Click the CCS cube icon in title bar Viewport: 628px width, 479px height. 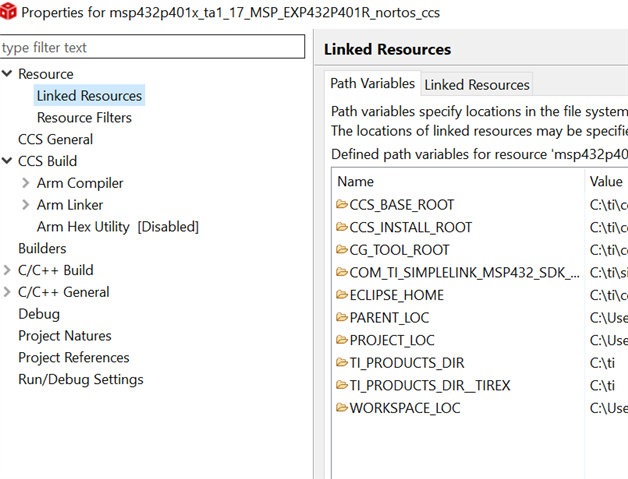click(9, 12)
